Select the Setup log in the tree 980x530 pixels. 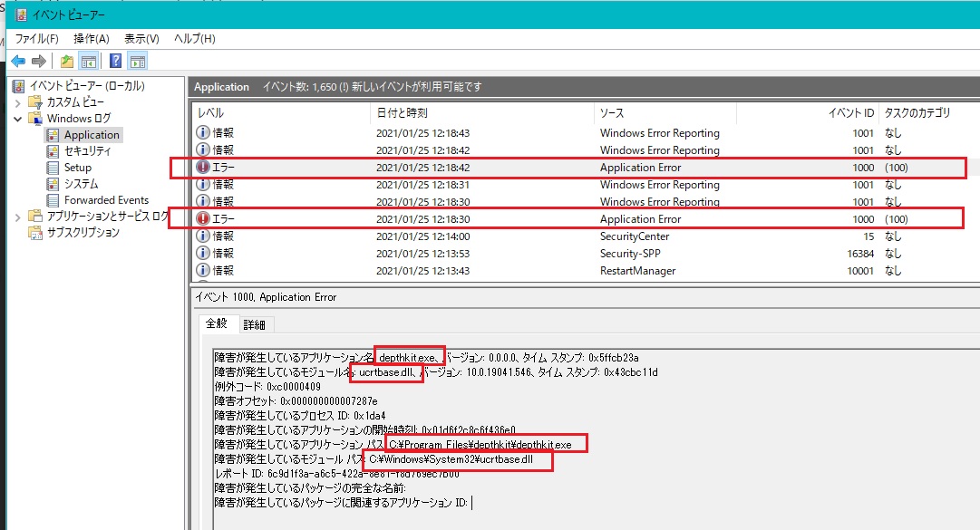77,168
